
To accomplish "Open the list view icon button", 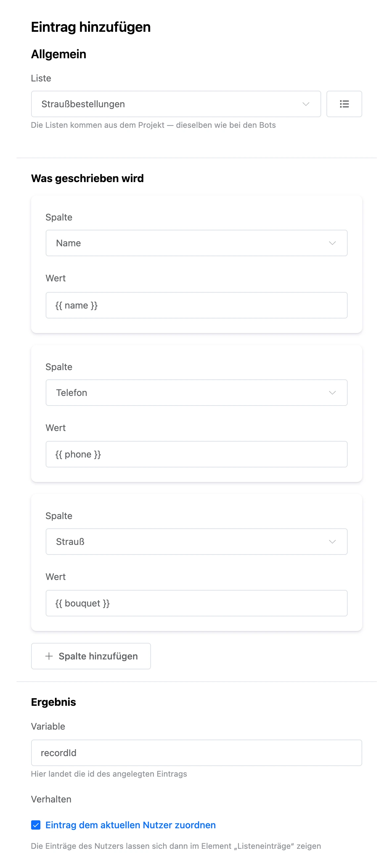I will (x=344, y=104).
